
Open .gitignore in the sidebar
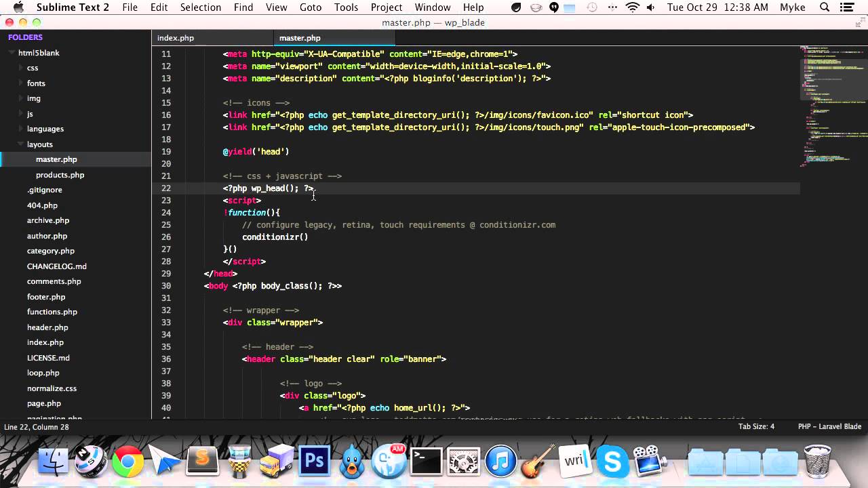pyautogui.click(x=44, y=190)
